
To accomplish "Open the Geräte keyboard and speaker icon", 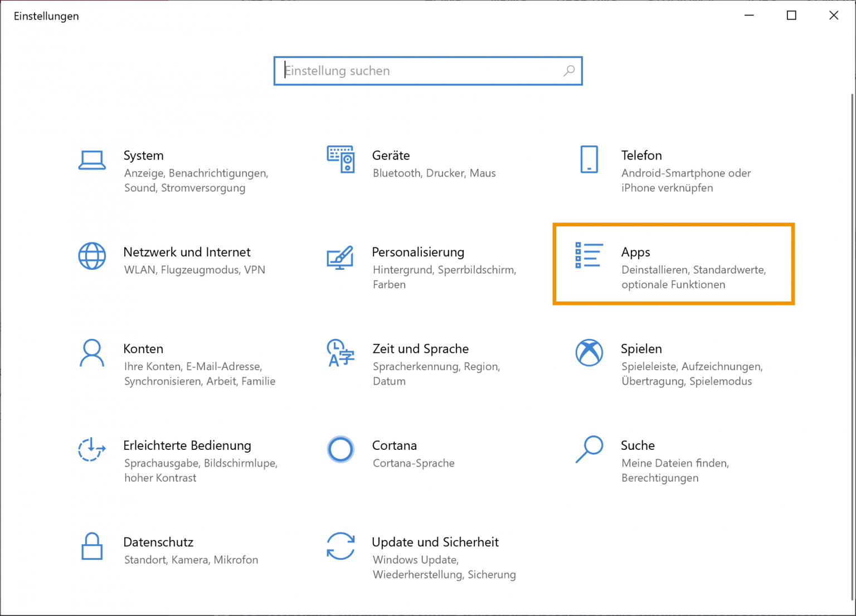I will [x=341, y=159].
